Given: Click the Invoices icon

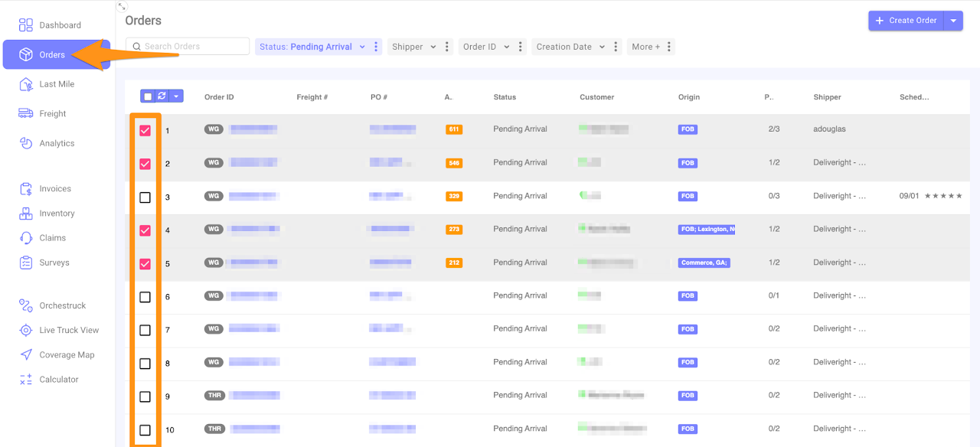Looking at the screenshot, I should tap(26, 188).
